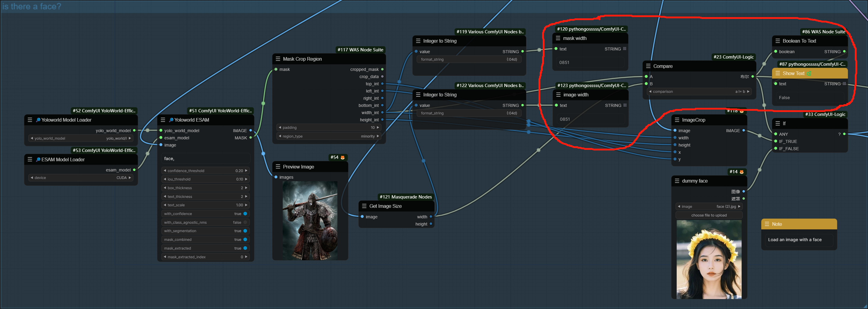Click the refresh icon on the Show Text node
The image size is (868, 309).
click(809, 73)
